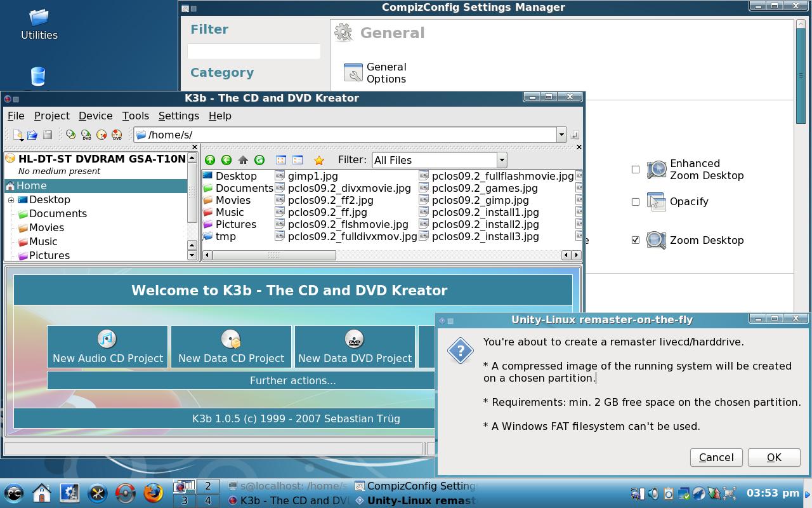
Task: Select the tmp folder in file list
Action: [x=226, y=236]
